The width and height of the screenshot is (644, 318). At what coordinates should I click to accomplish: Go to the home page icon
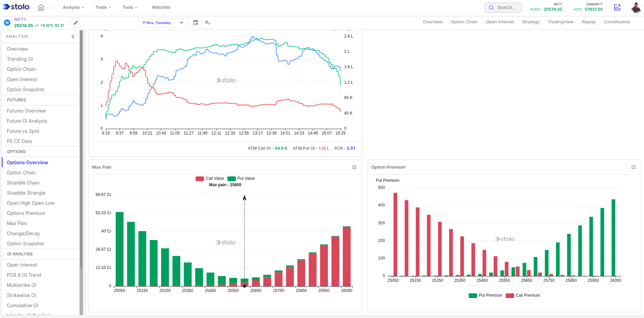pyautogui.click(x=41, y=7)
